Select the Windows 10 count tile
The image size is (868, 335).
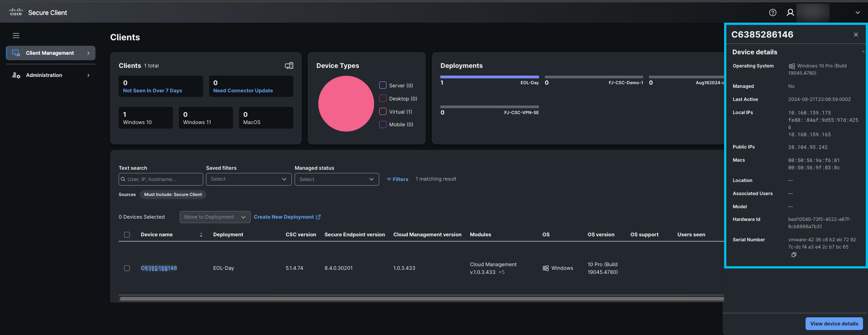click(x=146, y=118)
